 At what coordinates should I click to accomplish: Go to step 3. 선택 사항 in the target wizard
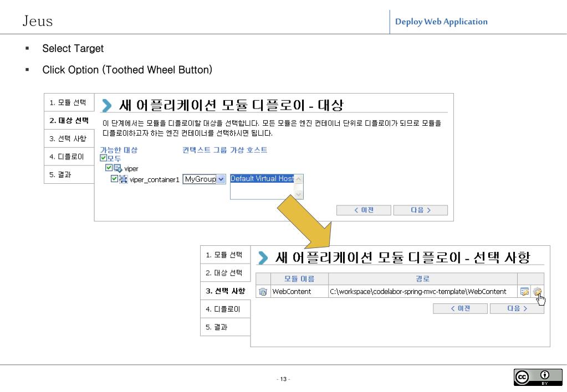[x=69, y=138]
